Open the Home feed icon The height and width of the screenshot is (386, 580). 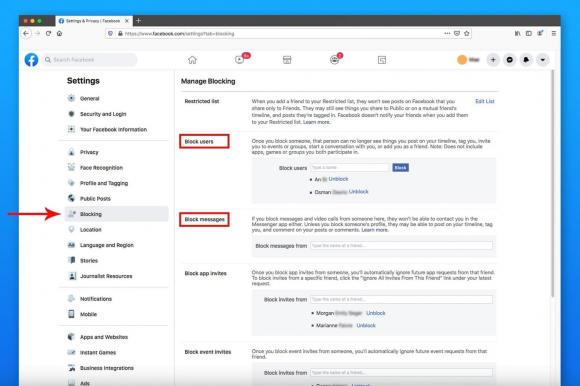192,60
